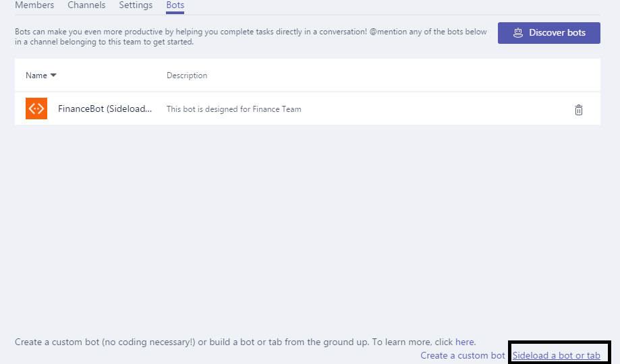620x364 pixels.
Task: Click the Discover bots label text
Action: 557,33
